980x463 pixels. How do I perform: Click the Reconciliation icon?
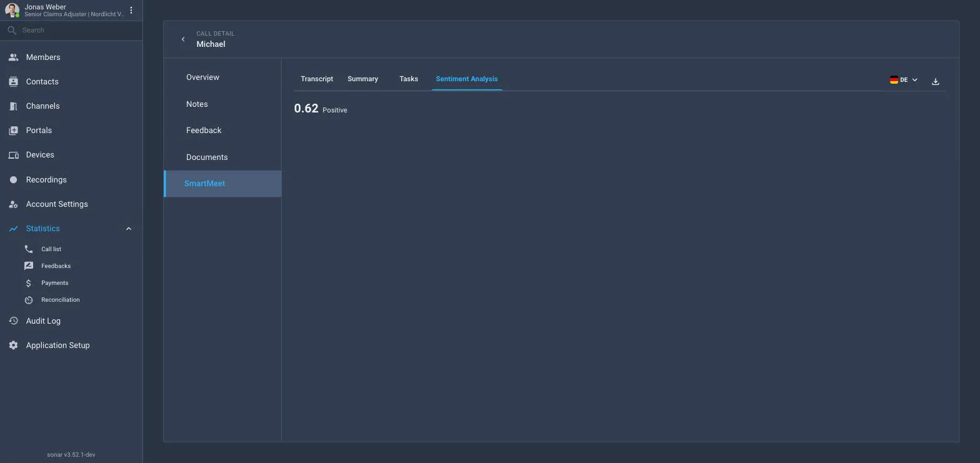(x=28, y=300)
